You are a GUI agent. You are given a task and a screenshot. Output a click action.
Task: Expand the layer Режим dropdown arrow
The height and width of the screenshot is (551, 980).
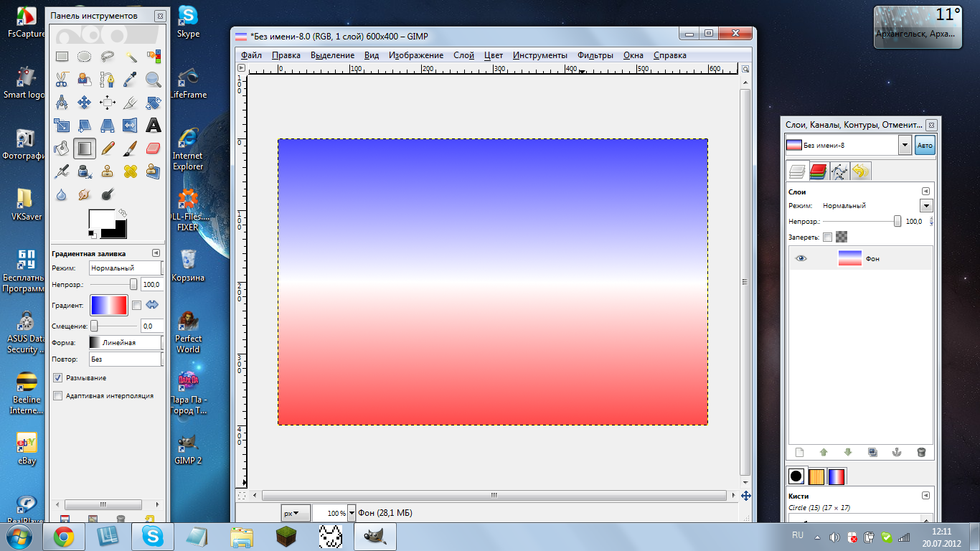[x=926, y=206]
